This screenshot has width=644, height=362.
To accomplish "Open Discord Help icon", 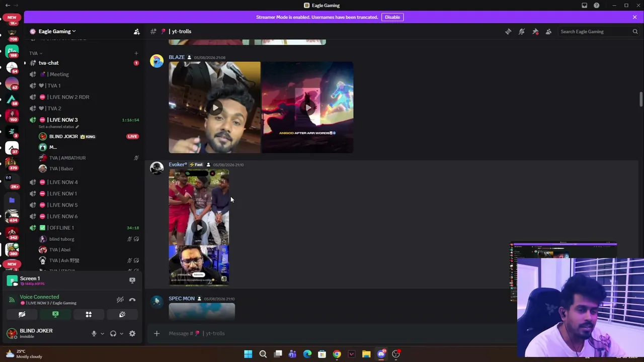I will click(x=596, y=6).
